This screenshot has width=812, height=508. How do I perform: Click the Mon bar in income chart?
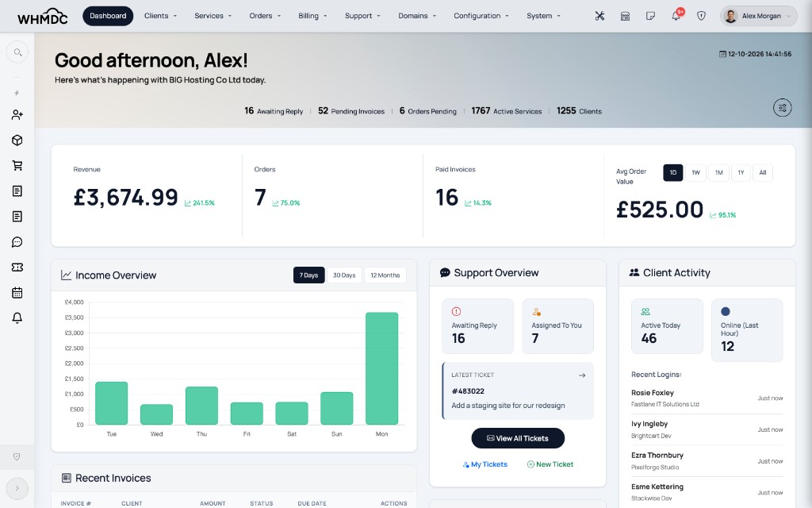click(381, 368)
